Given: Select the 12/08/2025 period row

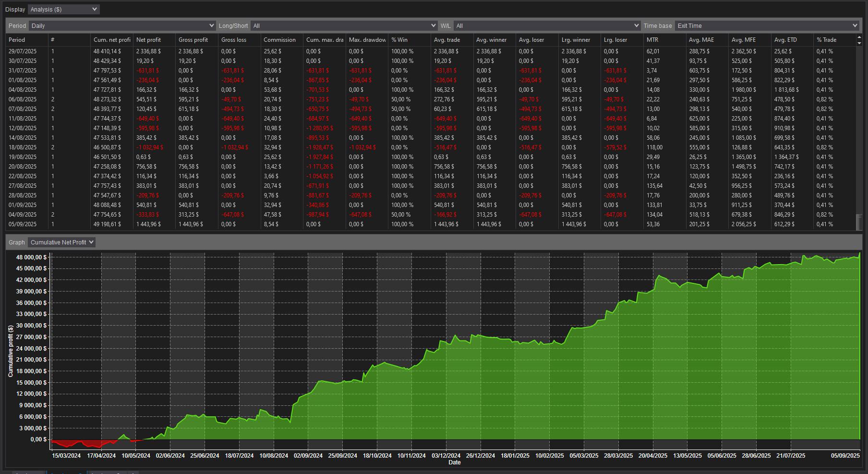Looking at the screenshot, I should (x=431, y=128).
